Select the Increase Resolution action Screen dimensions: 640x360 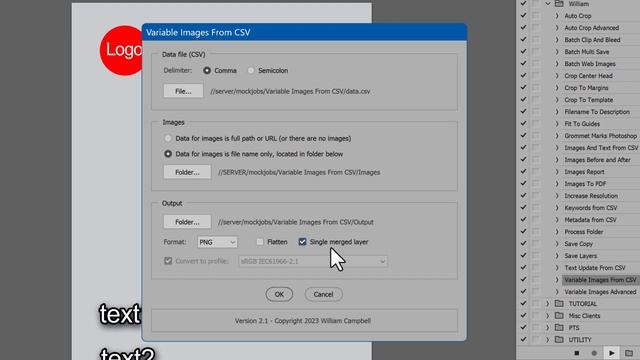pos(591,196)
